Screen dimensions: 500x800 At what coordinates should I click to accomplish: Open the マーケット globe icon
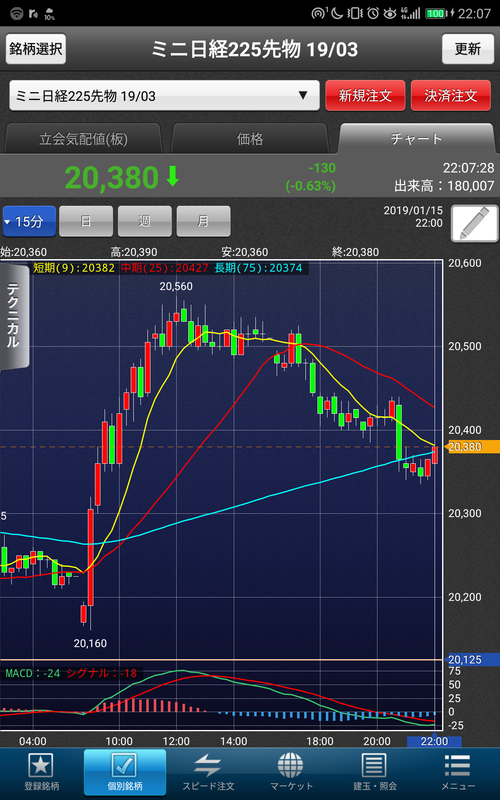click(291, 765)
